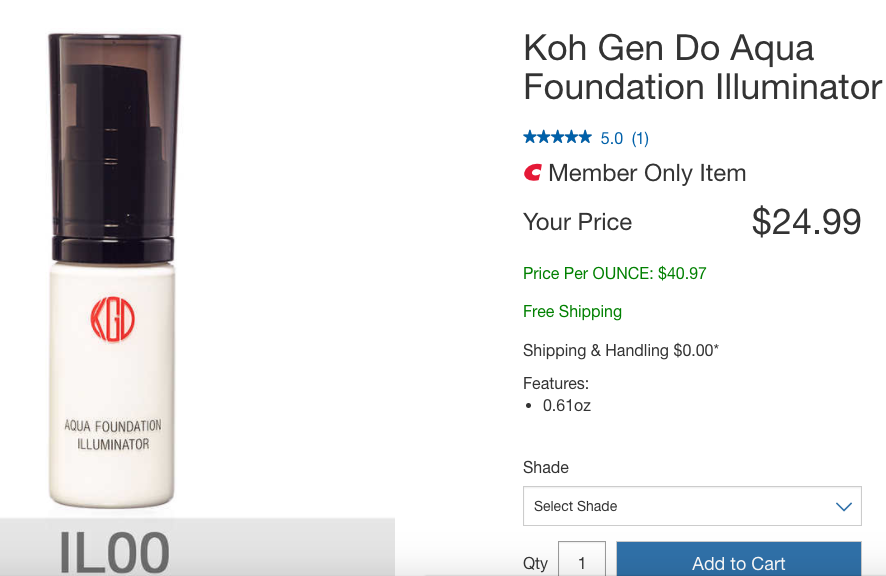Click the IL00 shade swatch label

114,552
